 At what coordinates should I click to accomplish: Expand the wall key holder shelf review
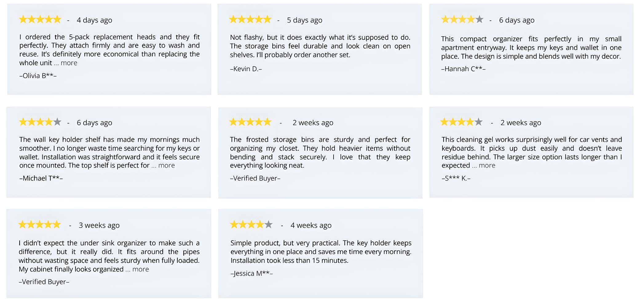[x=166, y=166]
